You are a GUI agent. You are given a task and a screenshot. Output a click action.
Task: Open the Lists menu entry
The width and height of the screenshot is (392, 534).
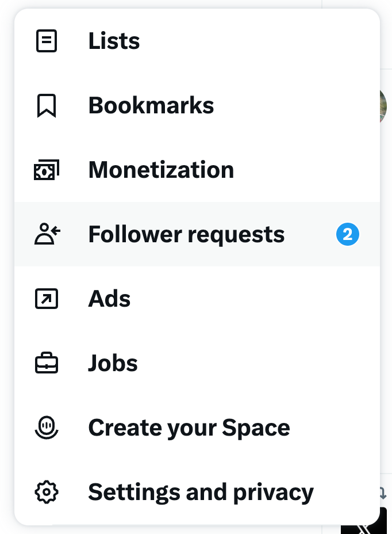tap(114, 41)
